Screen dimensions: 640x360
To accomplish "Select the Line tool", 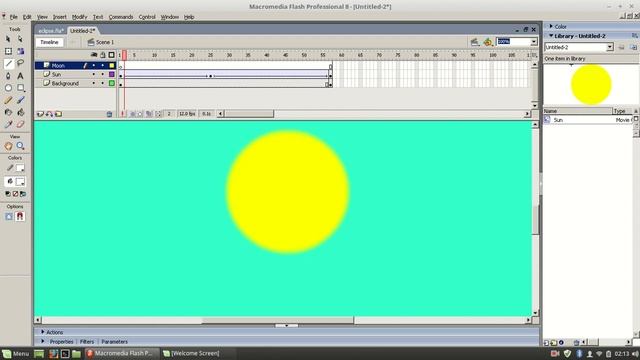I will click(x=8, y=64).
